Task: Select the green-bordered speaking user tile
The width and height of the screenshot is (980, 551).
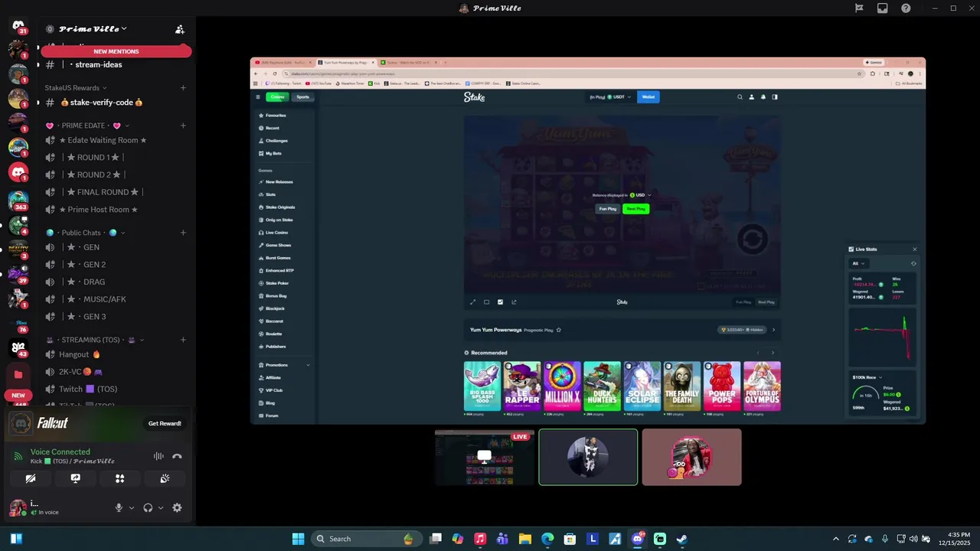Action: [x=588, y=457]
